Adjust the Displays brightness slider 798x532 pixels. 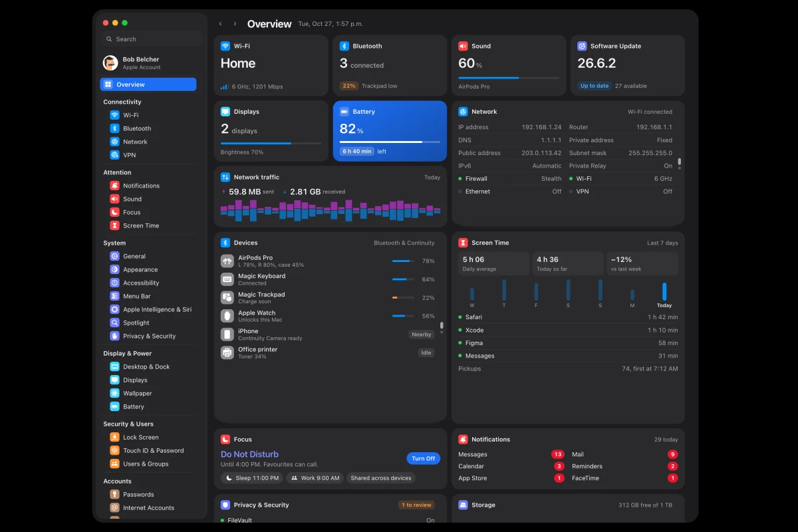pyautogui.click(x=271, y=143)
